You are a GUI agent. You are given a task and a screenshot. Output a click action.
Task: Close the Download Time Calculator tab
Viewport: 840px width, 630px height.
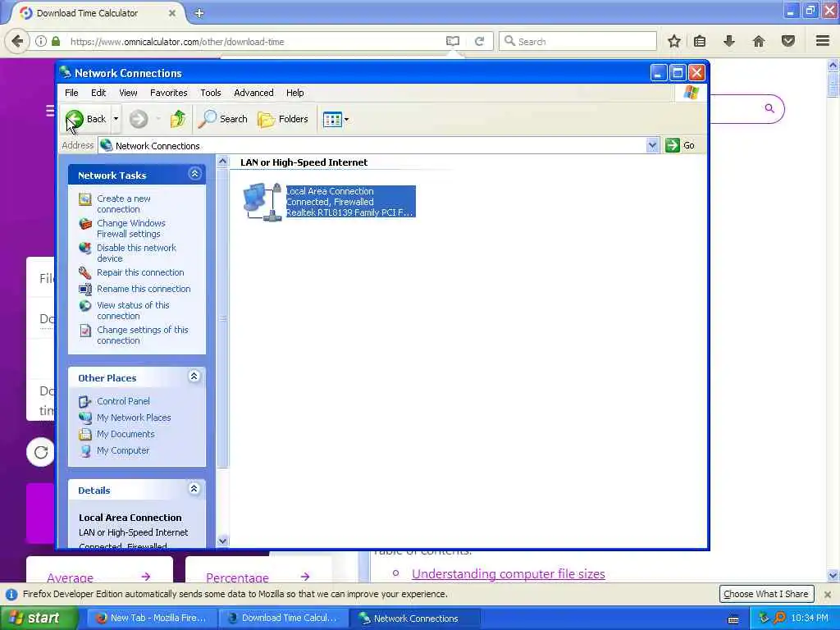point(172,13)
